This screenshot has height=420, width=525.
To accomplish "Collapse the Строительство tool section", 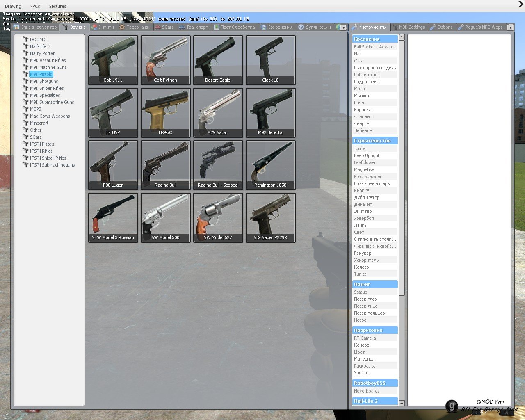I will (375, 141).
